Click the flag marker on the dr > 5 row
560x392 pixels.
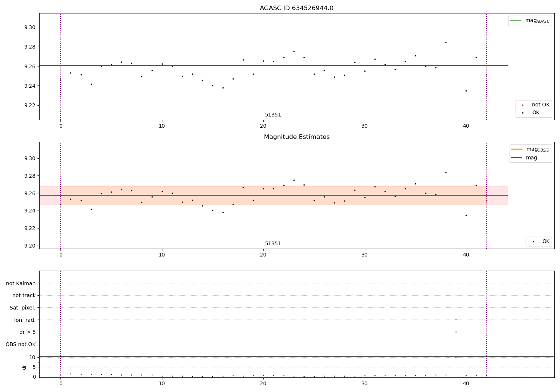pos(456,332)
